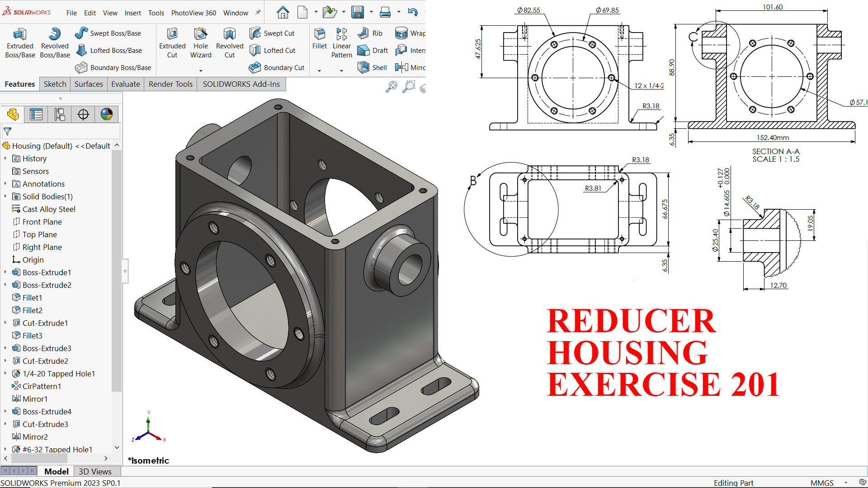Viewport: 868px width, 488px height.
Task: Collapse the feature manager panel handle
Action: (125, 271)
